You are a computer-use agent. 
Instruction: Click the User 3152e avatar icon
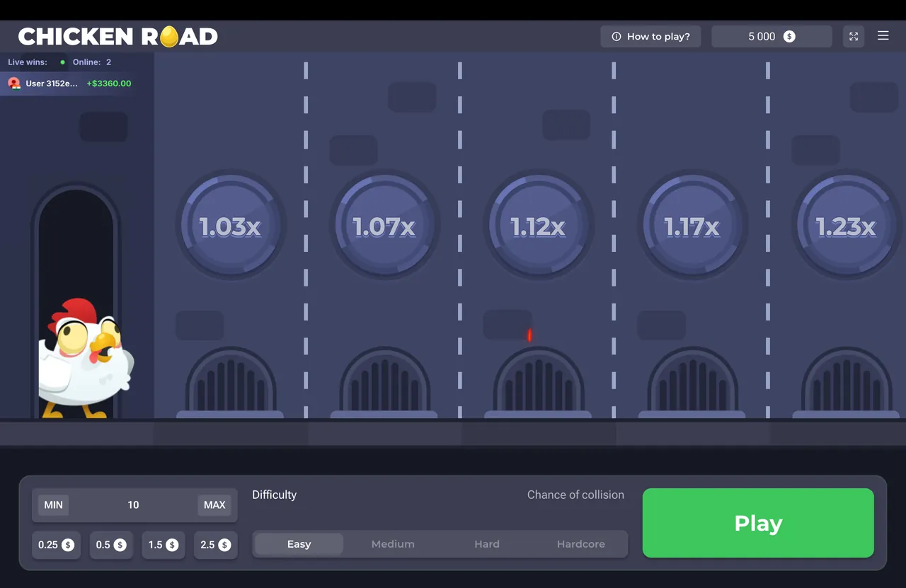pos(14,83)
